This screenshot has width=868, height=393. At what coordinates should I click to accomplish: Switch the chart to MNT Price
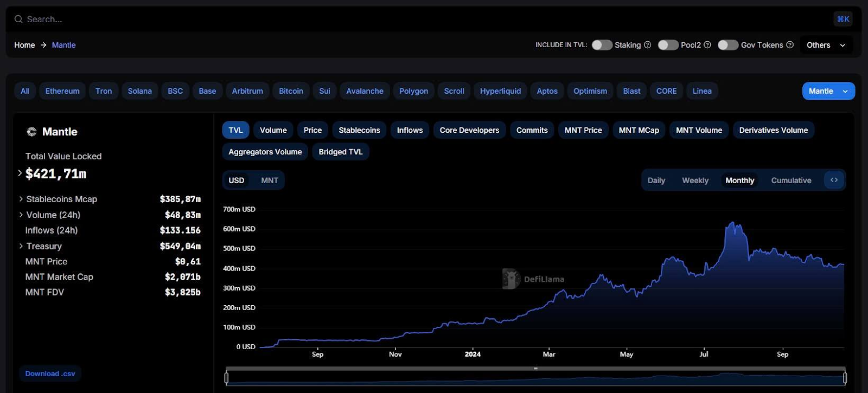[x=583, y=130]
